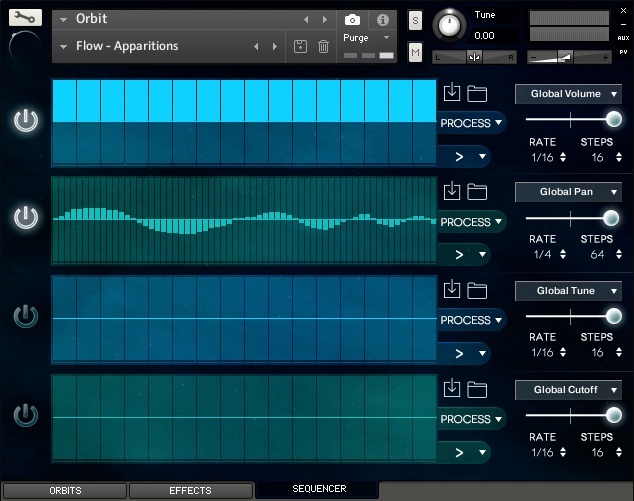Image resolution: width=634 pixels, height=501 pixels.
Task: Open the instrument info icon
Action: coord(382,20)
